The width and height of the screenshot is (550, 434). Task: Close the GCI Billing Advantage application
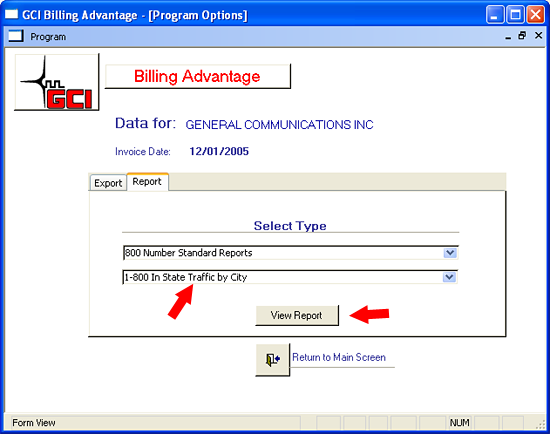[x=536, y=15]
